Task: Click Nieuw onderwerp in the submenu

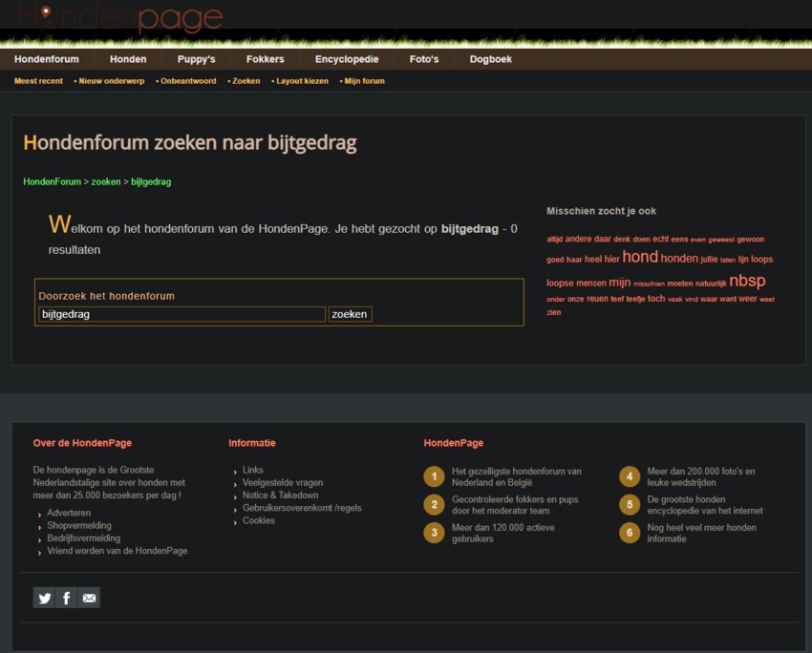Action: (112, 81)
